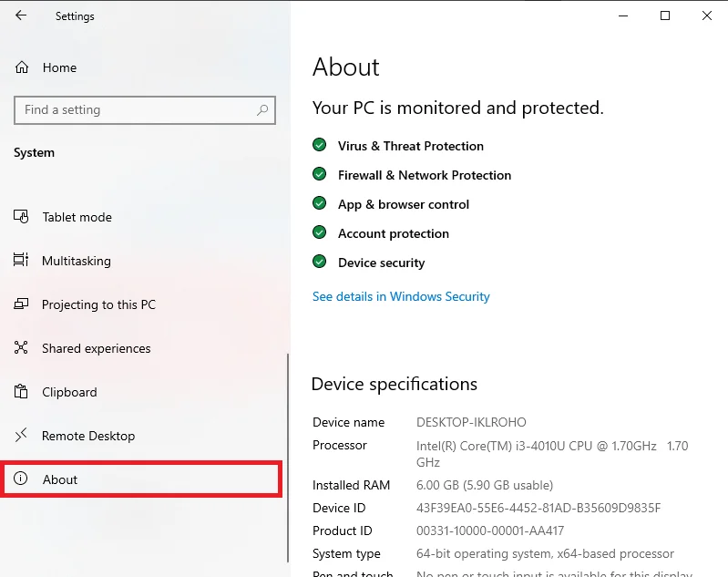Image resolution: width=728 pixels, height=577 pixels.
Task: Close the Settings window
Action: [707, 15]
